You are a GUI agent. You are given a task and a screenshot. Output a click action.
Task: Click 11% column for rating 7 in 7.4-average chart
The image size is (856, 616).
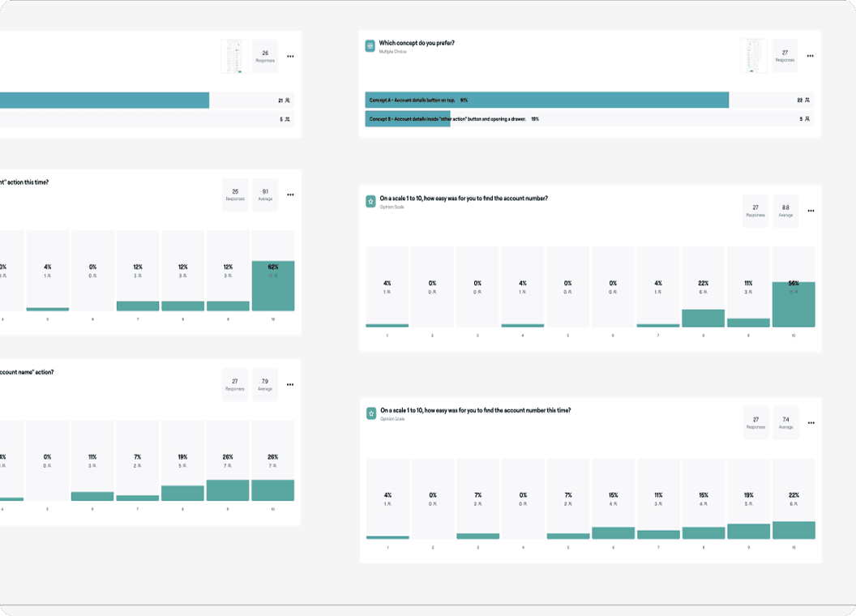pos(658,498)
